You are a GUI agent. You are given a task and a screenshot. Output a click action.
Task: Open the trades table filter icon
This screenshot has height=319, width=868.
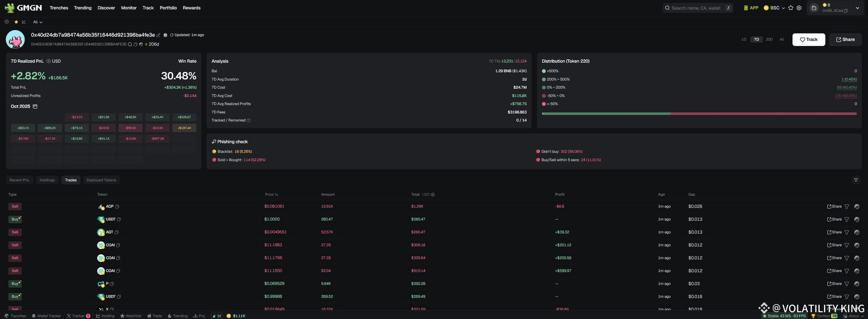click(x=856, y=180)
